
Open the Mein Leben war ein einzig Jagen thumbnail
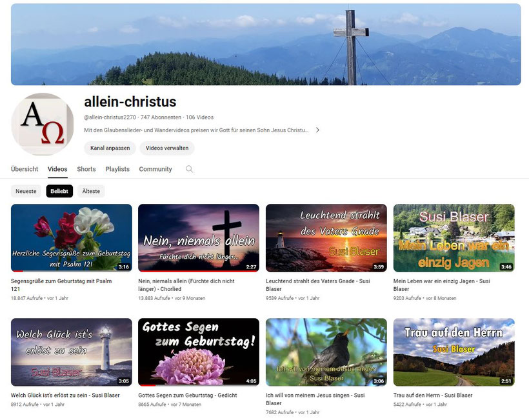point(454,238)
